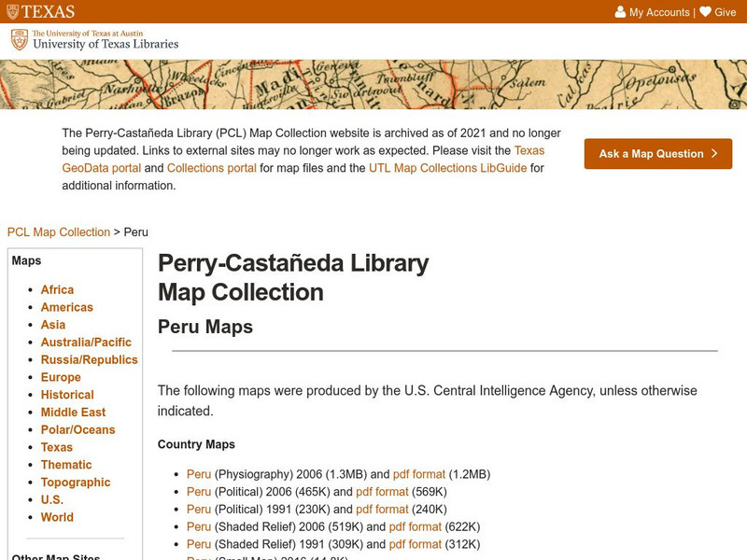Open the Peru Physiography 2006 map
747x560 pixels.
196,473
